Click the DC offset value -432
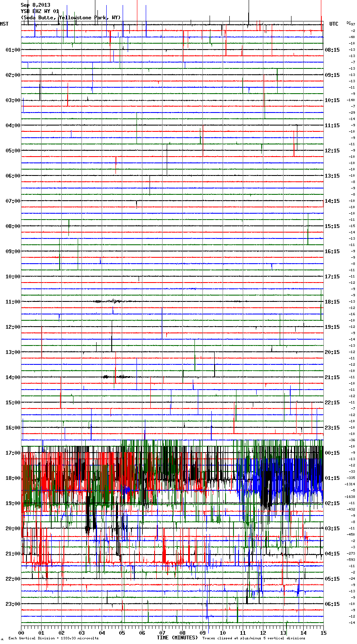This screenshot has width=357, height=644. click(x=351, y=509)
